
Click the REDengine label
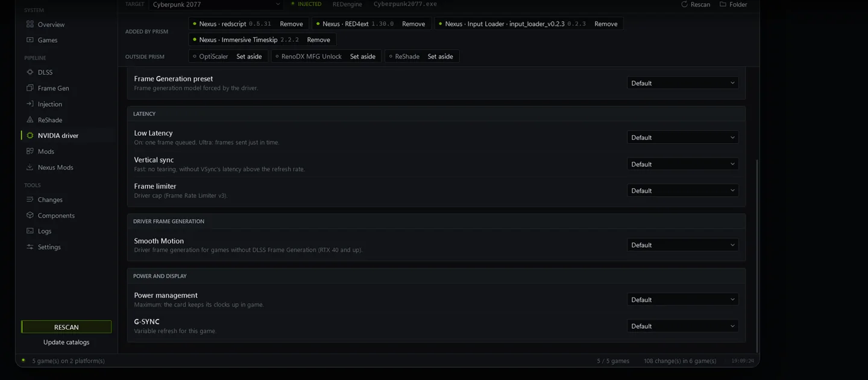tap(347, 4)
